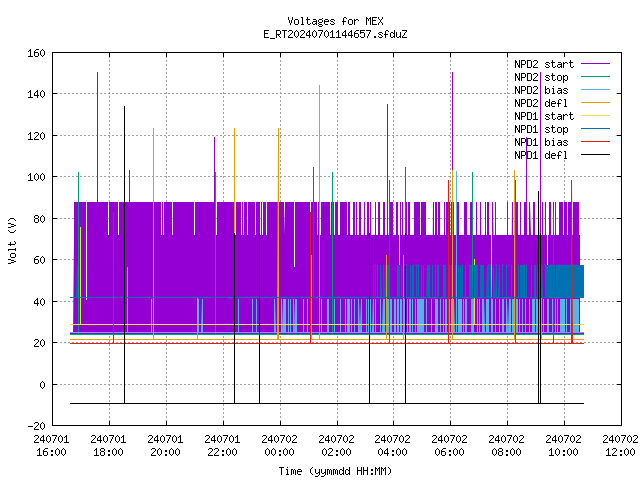Click the NPD1 start yellow legend line
The height and width of the screenshot is (480, 640).
coord(596,116)
